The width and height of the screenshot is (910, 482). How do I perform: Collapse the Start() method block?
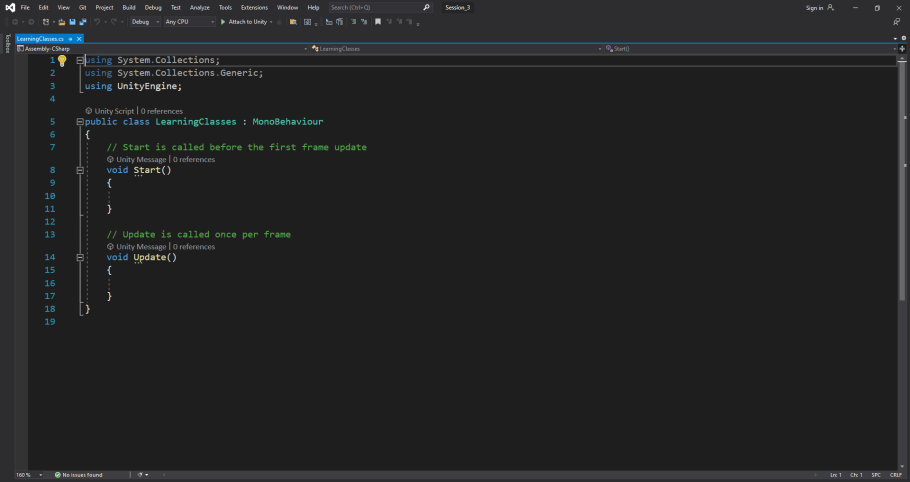[x=80, y=171]
